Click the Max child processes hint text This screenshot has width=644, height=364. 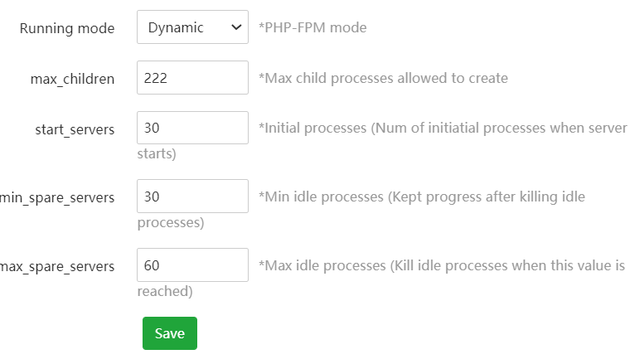[x=383, y=78]
